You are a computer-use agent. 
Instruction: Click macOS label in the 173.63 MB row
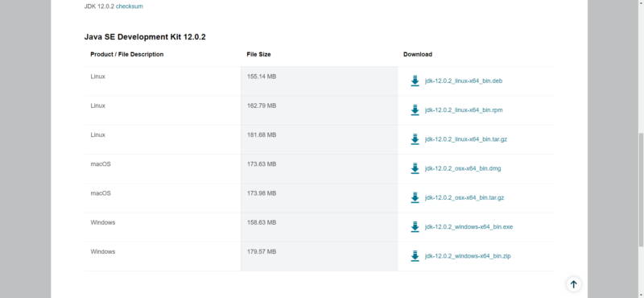point(101,164)
